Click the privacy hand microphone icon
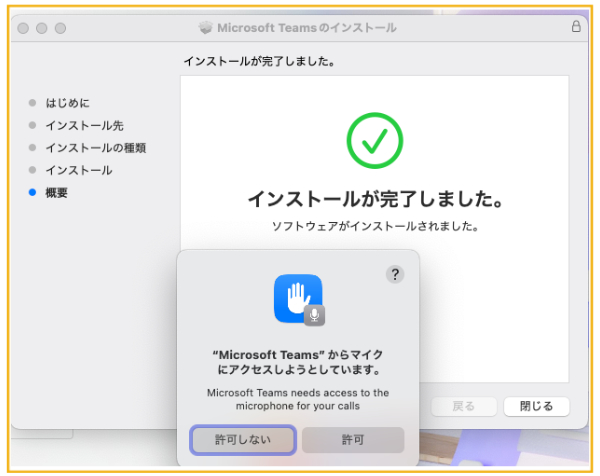 299,300
